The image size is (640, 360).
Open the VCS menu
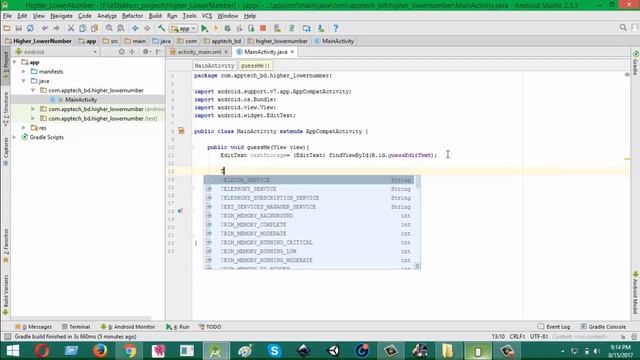[207, 16]
